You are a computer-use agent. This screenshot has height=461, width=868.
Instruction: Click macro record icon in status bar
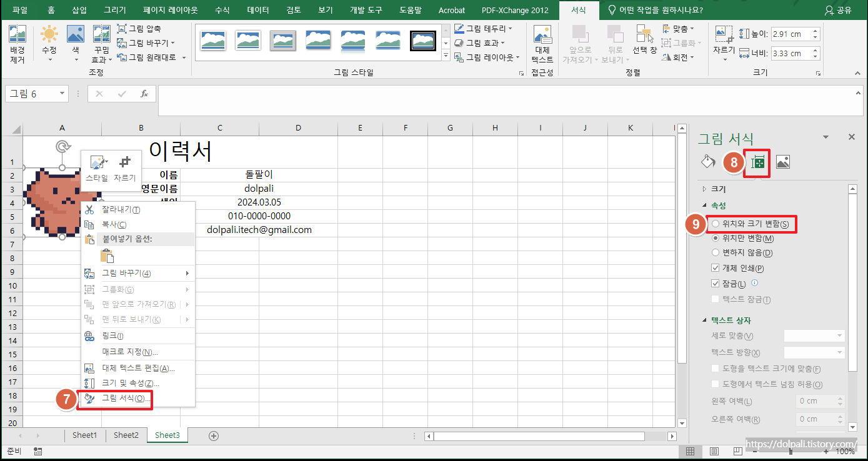coord(38,451)
